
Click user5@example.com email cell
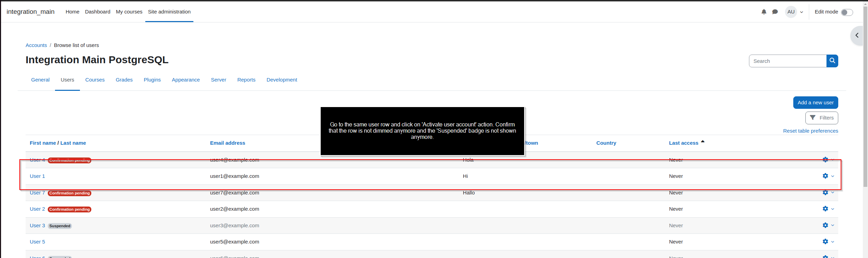tap(235, 242)
